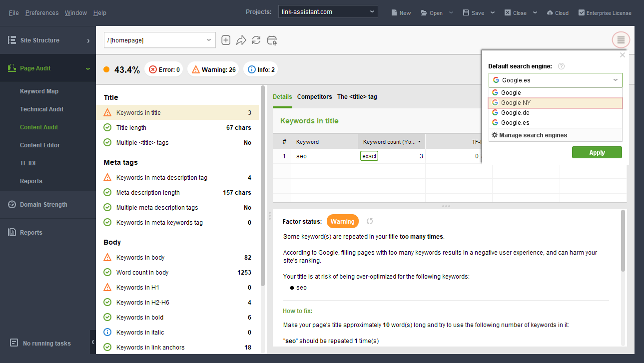This screenshot has width=644, height=363.
Task: Click the Keyword count column sort arrow
Action: (419, 142)
